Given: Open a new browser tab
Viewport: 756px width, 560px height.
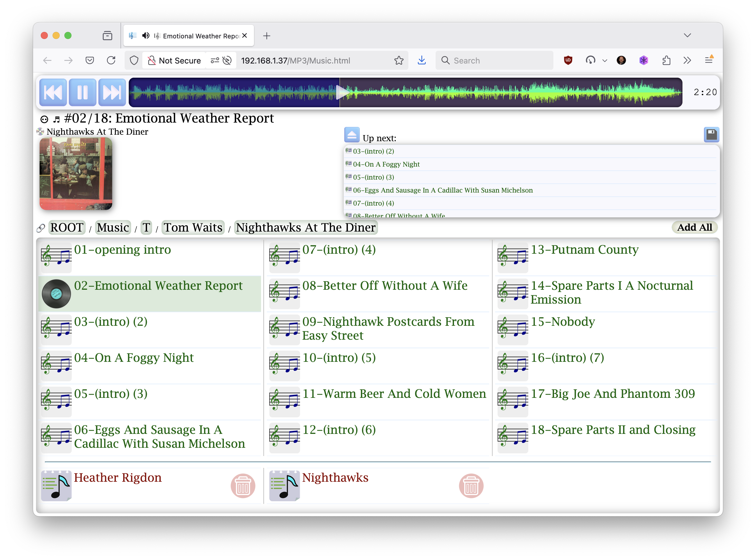Looking at the screenshot, I should coord(267,36).
